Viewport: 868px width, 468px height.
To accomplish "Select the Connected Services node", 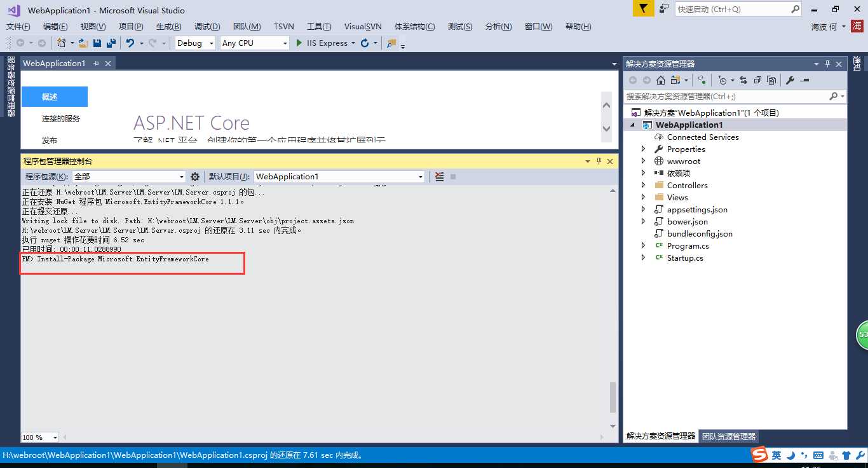I will (x=703, y=137).
